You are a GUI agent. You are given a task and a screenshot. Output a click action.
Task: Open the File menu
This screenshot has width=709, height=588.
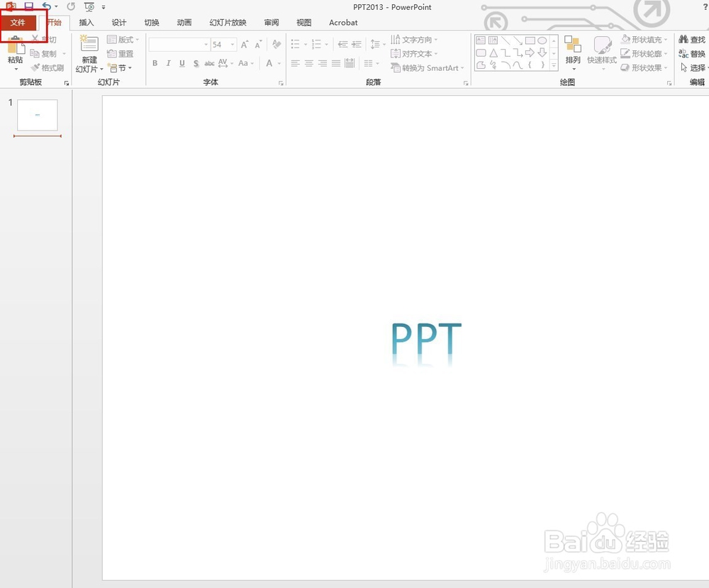19,22
